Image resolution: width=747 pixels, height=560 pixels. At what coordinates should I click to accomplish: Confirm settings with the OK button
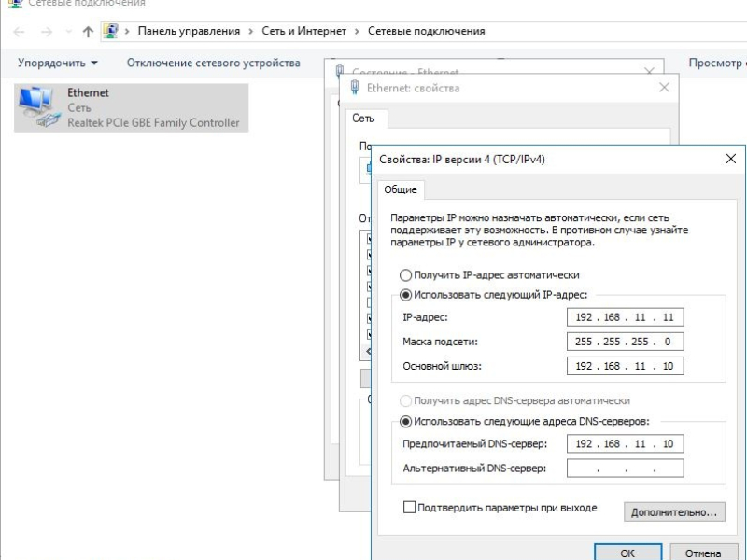coord(627,553)
